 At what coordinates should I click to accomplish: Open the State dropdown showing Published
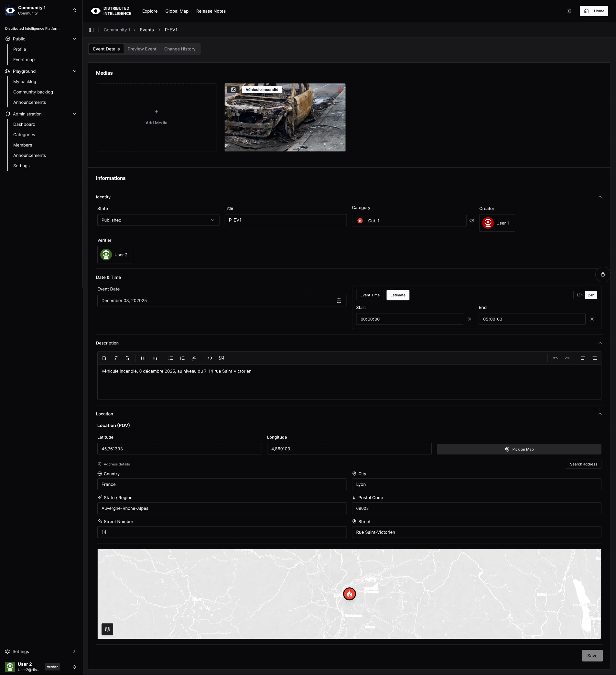pyautogui.click(x=158, y=220)
